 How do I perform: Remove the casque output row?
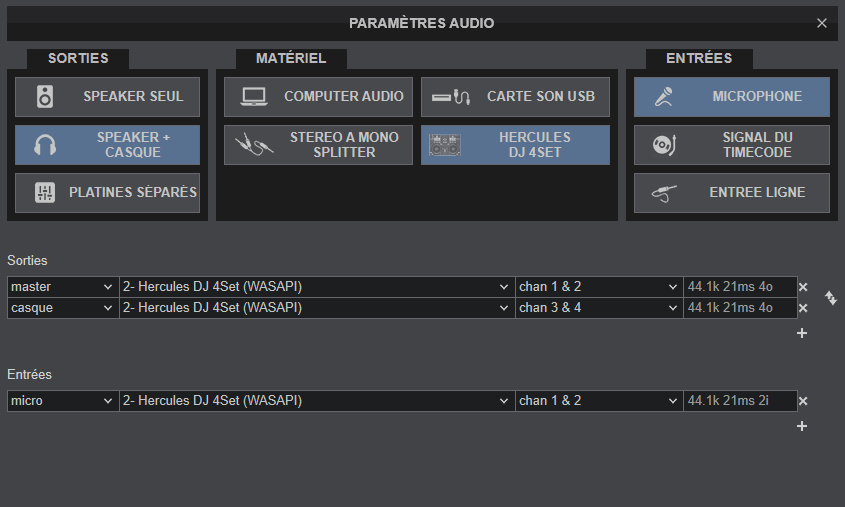pos(803,308)
